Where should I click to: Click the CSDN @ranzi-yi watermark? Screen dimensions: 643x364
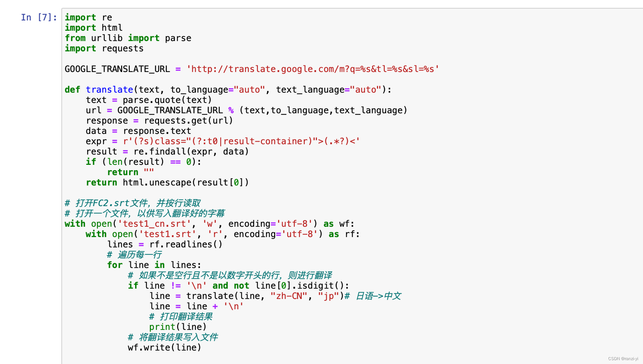[x=623, y=359]
